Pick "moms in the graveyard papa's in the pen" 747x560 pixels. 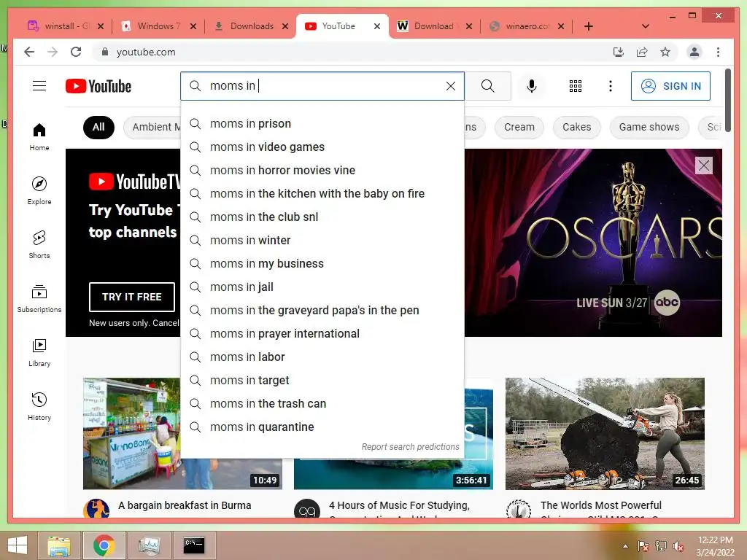[x=322, y=311]
